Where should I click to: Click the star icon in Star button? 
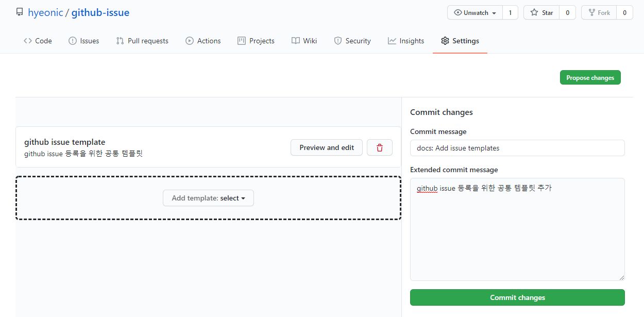click(534, 12)
